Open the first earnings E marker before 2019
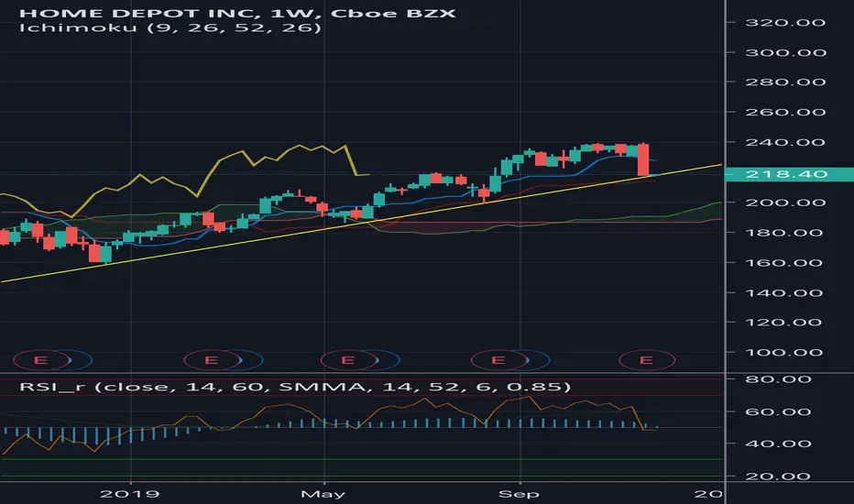This screenshot has width=854, height=504. [x=41, y=360]
